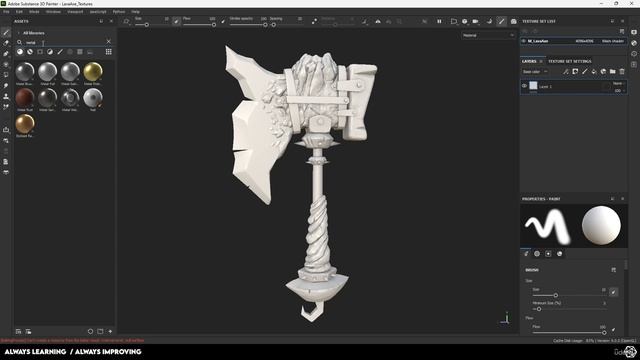Select the Smudge tool
640x360 pixels.
(6, 86)
